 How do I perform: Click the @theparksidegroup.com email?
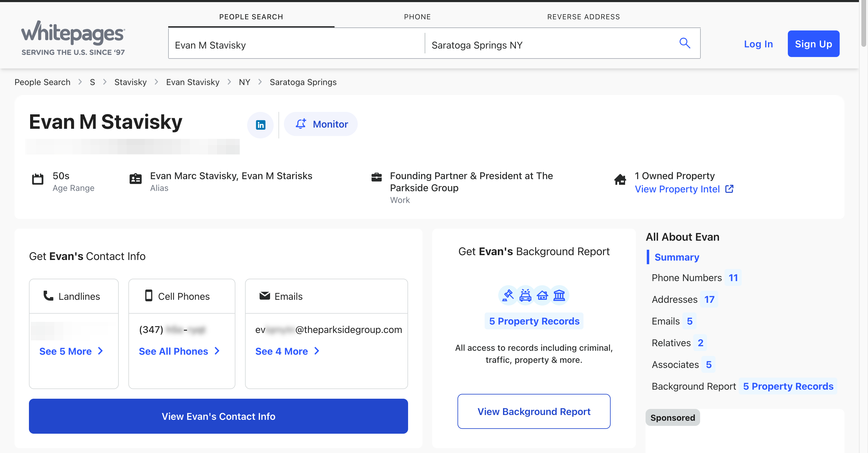[x=329, y=330]
